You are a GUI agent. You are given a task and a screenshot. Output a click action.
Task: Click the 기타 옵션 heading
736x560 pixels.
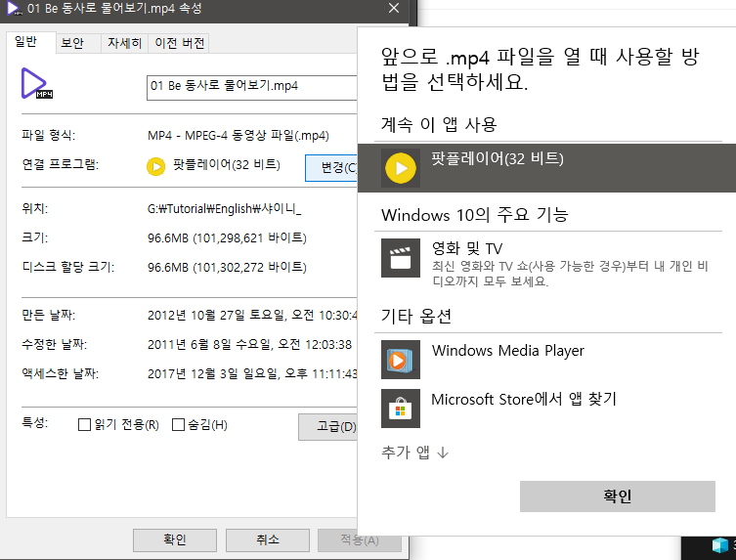tap(416, 316)
